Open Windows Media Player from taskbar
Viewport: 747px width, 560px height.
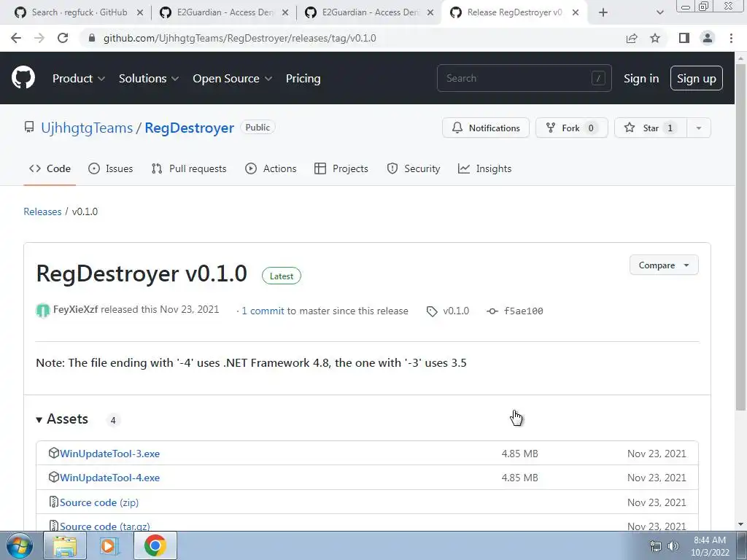109,546
